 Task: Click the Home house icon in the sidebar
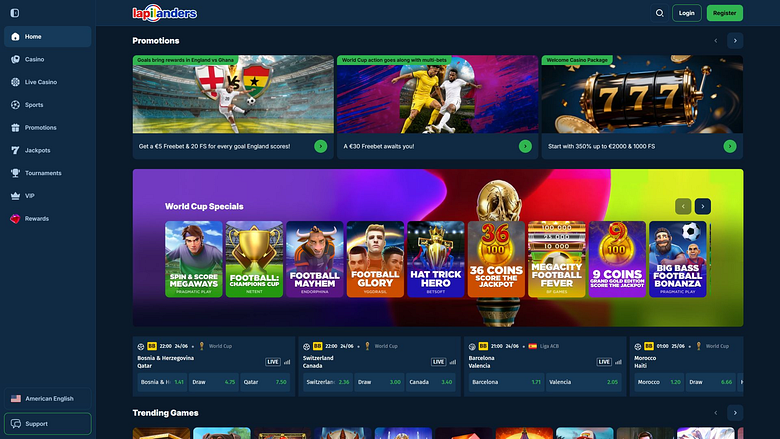tap(15, 37)
